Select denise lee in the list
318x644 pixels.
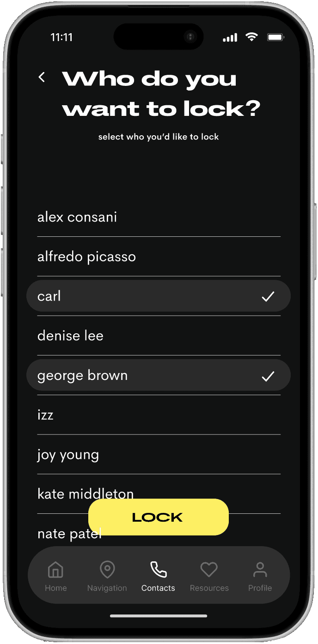(159, 336)
